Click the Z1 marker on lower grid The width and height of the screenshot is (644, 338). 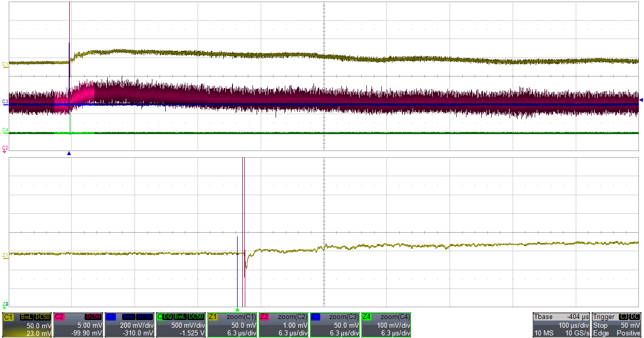tap(5, 255)
